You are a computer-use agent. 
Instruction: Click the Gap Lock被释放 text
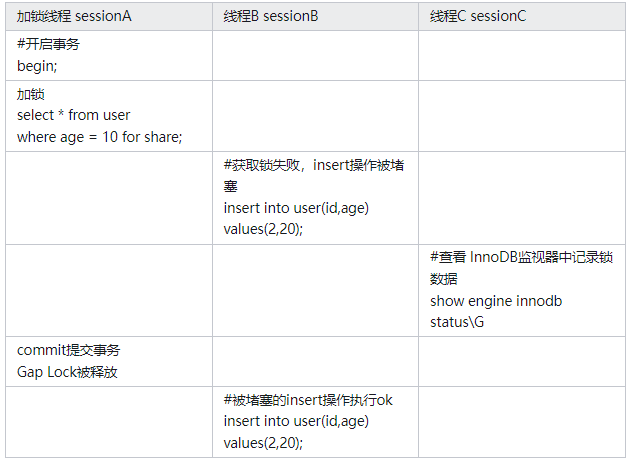click(x=67, y=372)
